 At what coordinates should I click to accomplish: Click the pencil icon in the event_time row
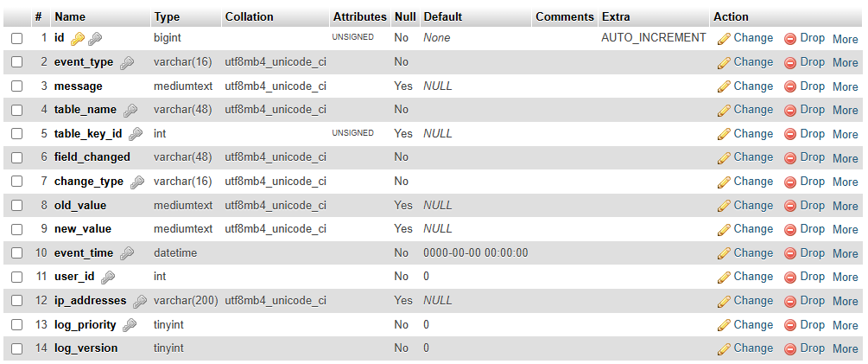[x=724, y=253]
